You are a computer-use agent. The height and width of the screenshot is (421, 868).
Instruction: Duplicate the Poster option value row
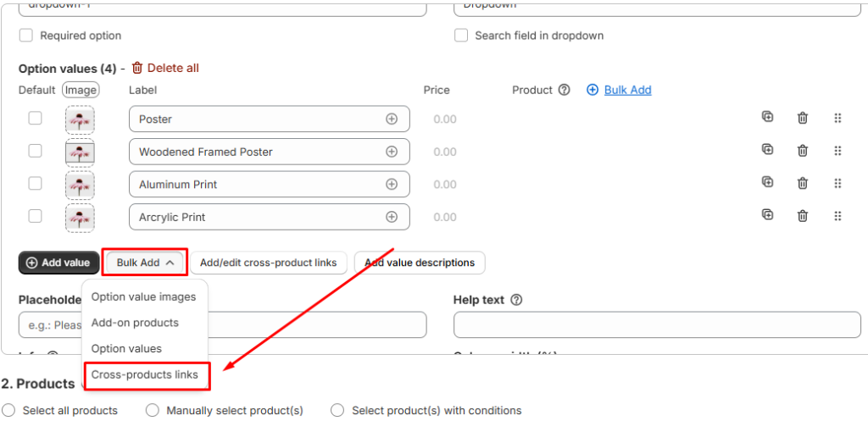pyautogui.click(x=767, y=117)
